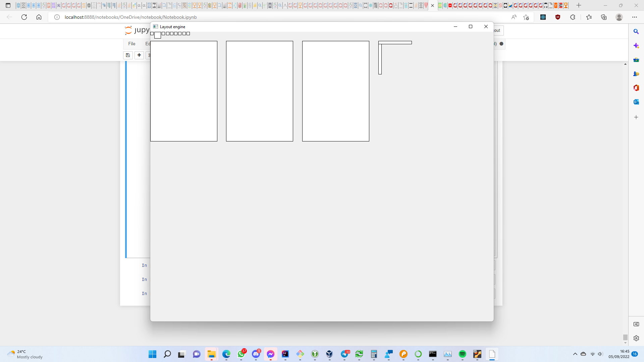Expand hidden icons in the system tray
Screen dimensions: 644x362
click(x=576, y=354)
